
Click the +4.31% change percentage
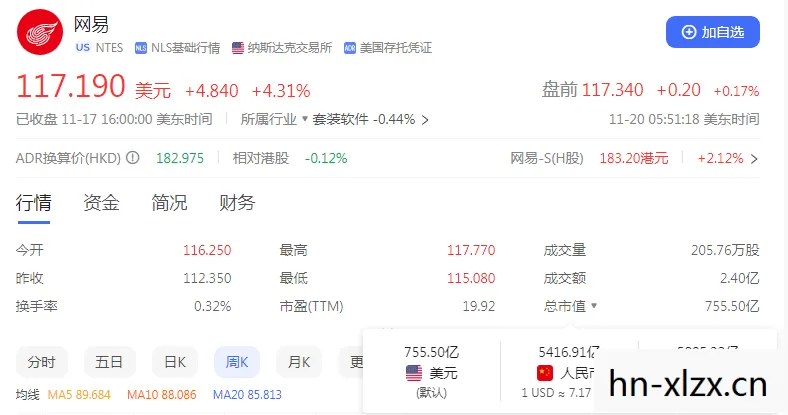281,91
